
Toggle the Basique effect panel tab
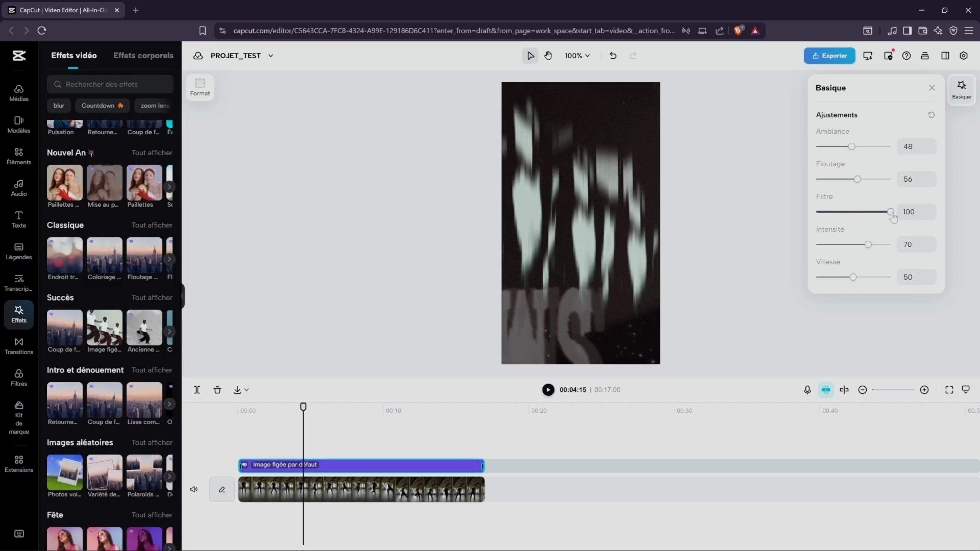(x=961, y=90)
